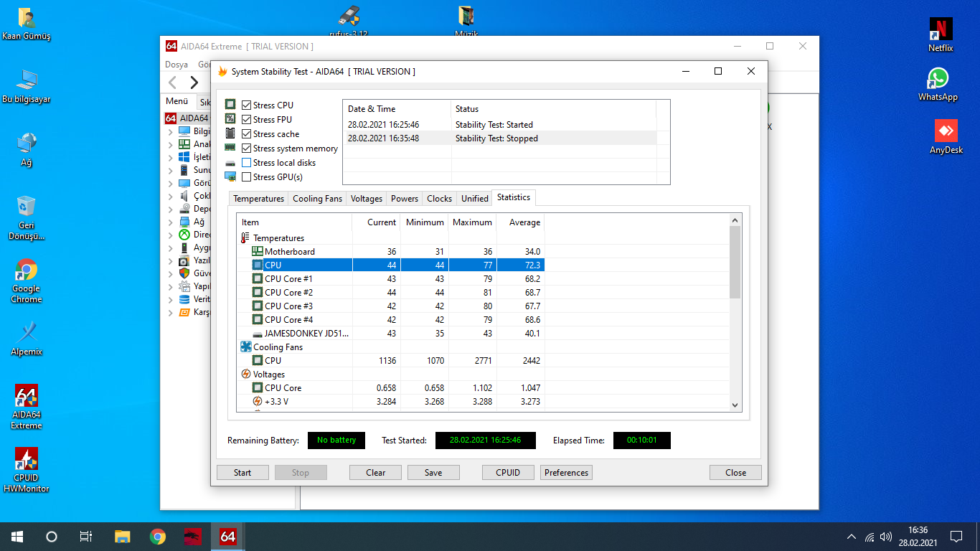This screenshot has height=551, width=980.
Task: Click the statistics scrollbar down arrow
Action: pyautogui.click(x=735, y=405)
